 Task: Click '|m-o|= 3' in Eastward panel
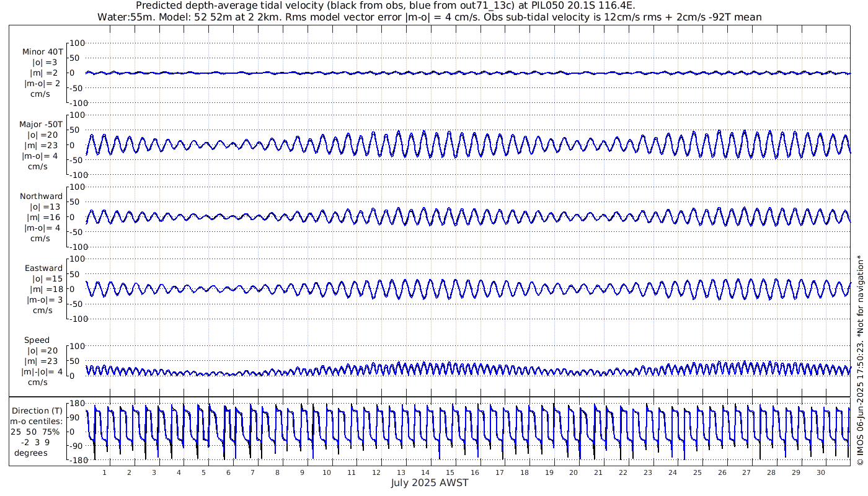click(x=45, y=300)
